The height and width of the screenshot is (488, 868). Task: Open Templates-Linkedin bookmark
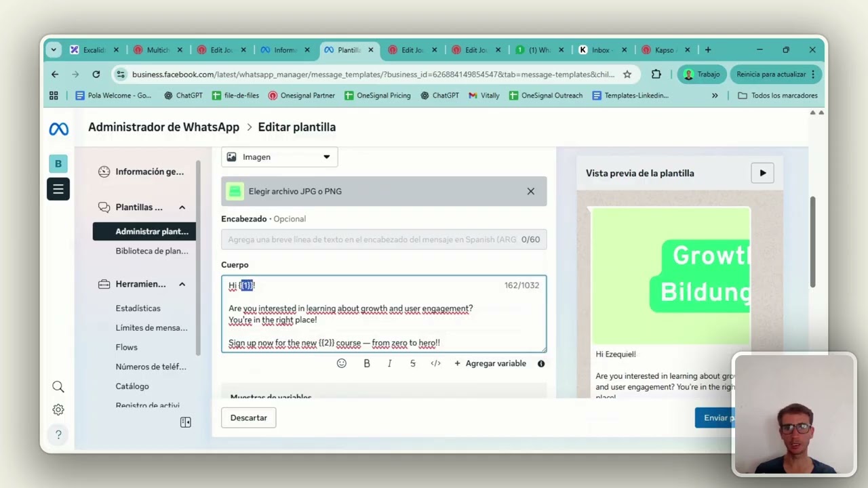tap(630, 96)
